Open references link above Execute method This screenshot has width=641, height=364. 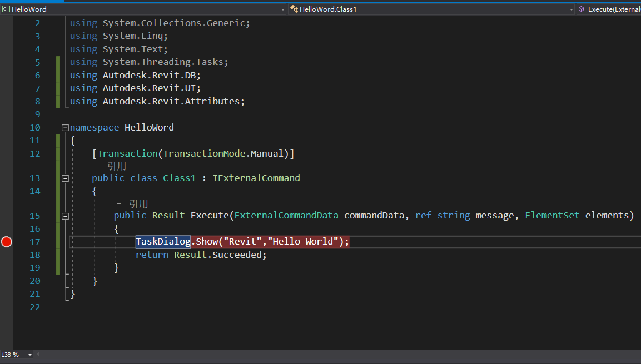[x=133, y=203]
